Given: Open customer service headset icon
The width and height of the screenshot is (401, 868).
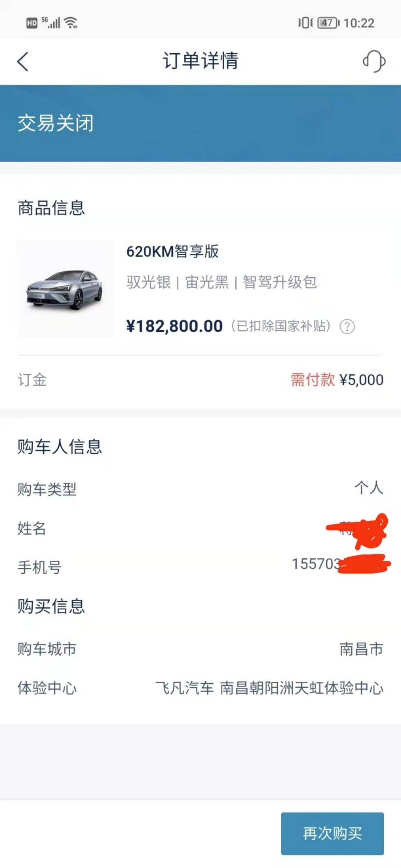Looking at the screenshot, I should tap(374, 61).
